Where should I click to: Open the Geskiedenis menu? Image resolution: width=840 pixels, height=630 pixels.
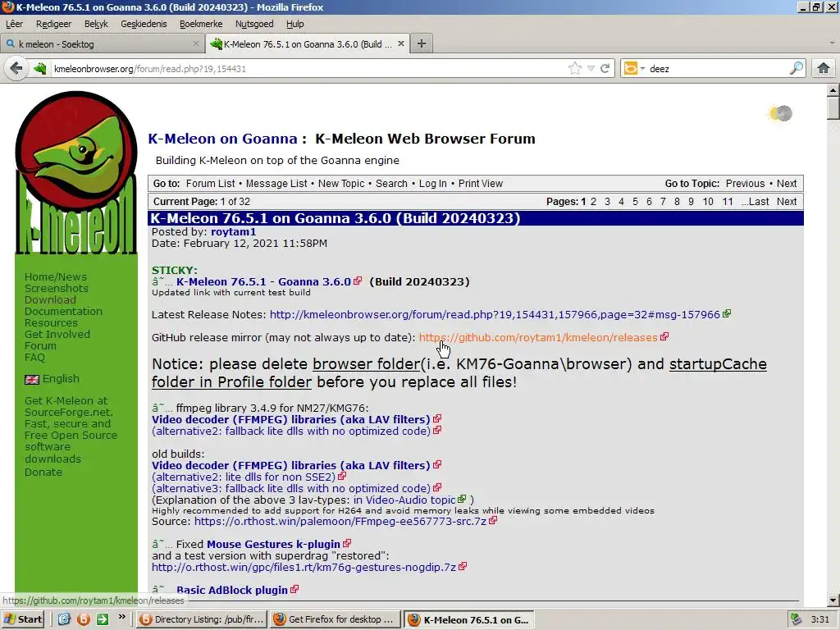click(x=144, y=24)
